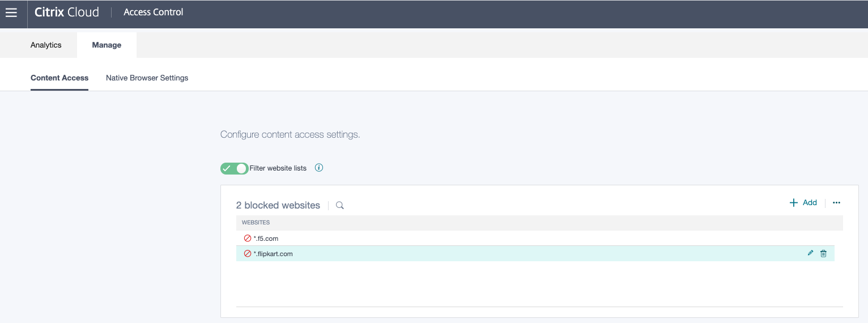
Task: Delete *.flipkart.com using the trash icon
Action: pyautogui.click(x=823, y=253)
